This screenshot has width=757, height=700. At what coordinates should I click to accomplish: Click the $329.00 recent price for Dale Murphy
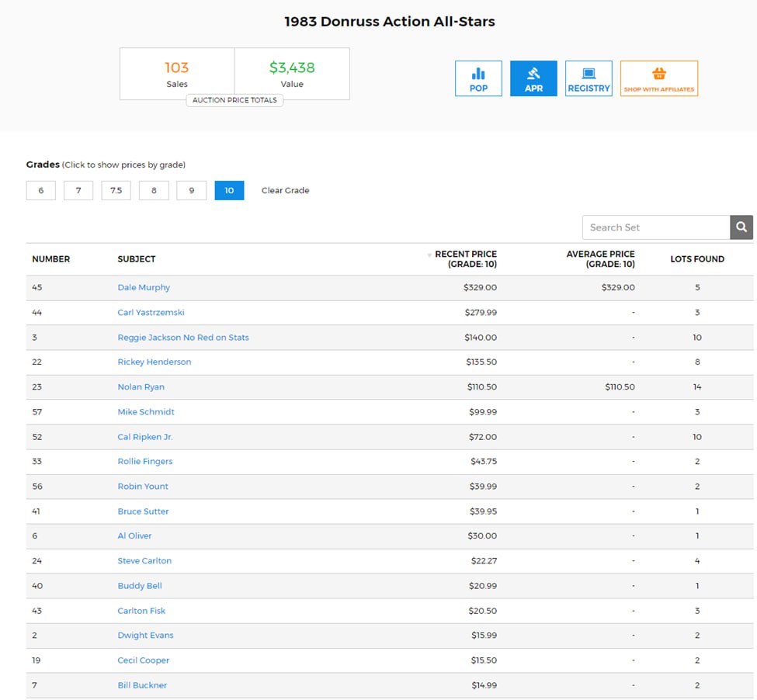tap(480, 287)
